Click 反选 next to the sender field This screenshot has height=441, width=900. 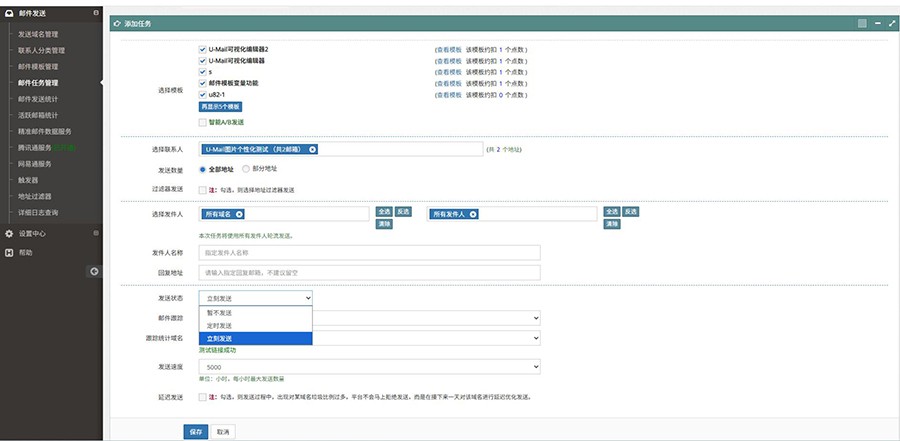point(631,212)
